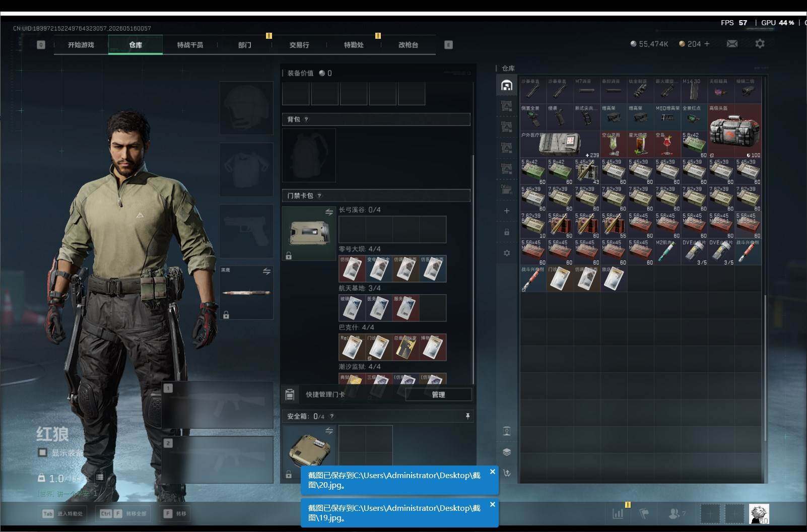Switch to the 仓库 tab
The height and width of the screenshot is (532, 807).
pos(136,45)
